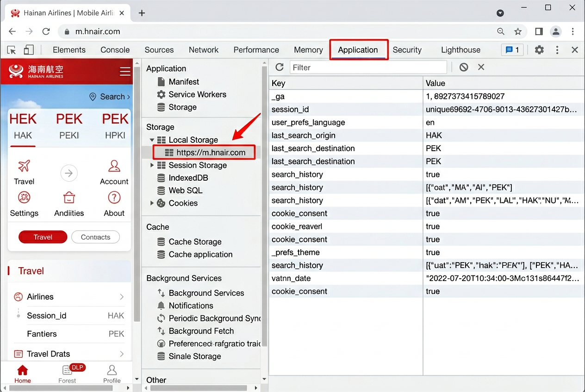The height and width of the screenshot is (392, 585).
Task: Open the Andiities bag icon
Action: click(x=69, y=198)
